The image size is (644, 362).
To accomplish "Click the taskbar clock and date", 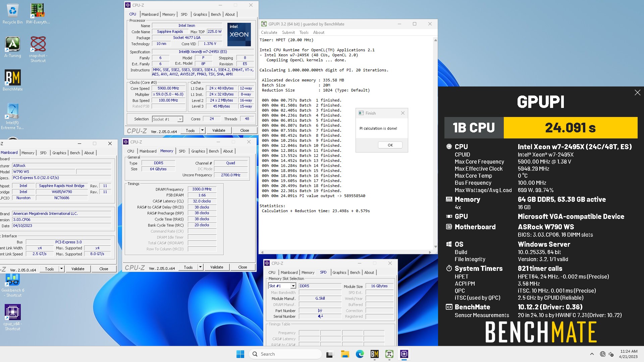I will click(x=628, y=354).
